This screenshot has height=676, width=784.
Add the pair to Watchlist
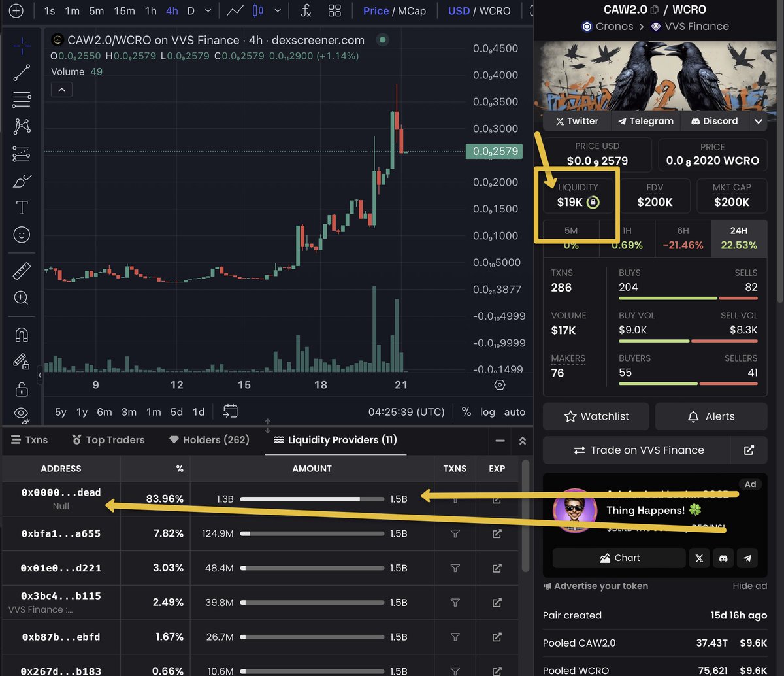(596, 416)
